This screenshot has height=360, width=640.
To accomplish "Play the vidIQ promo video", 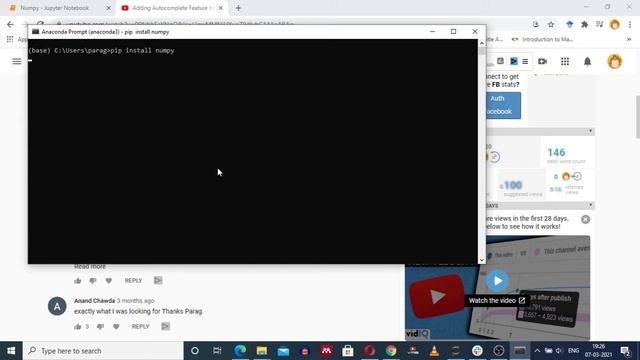I will tap(498, 281).
